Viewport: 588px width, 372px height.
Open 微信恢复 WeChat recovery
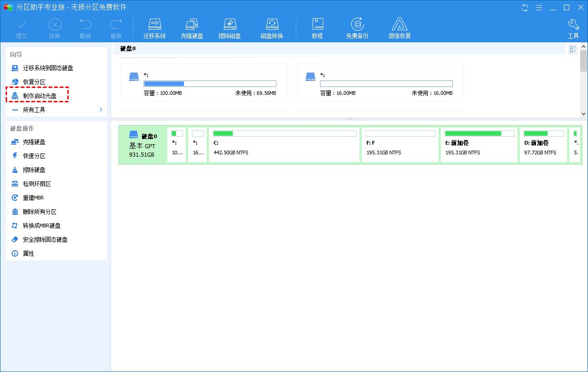point(400,27)
